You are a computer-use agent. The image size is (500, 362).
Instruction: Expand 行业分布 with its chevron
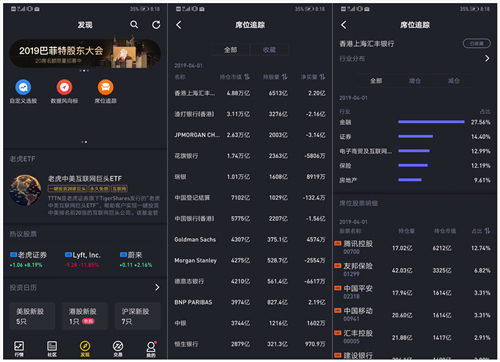[487, 58]
